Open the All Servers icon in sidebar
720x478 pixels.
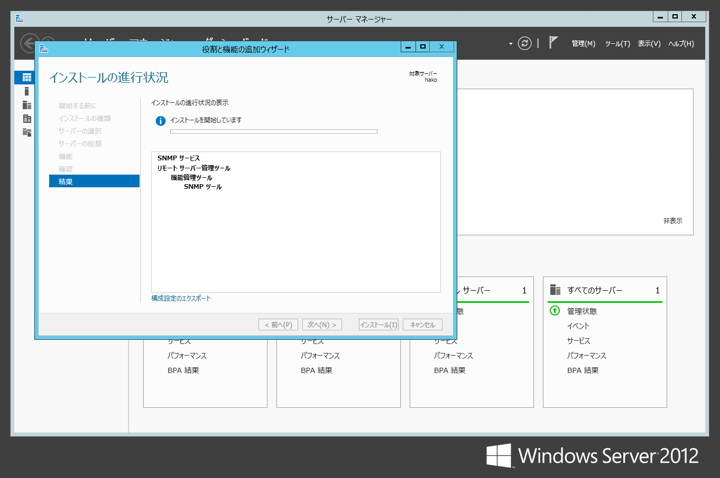pos(27,105)
